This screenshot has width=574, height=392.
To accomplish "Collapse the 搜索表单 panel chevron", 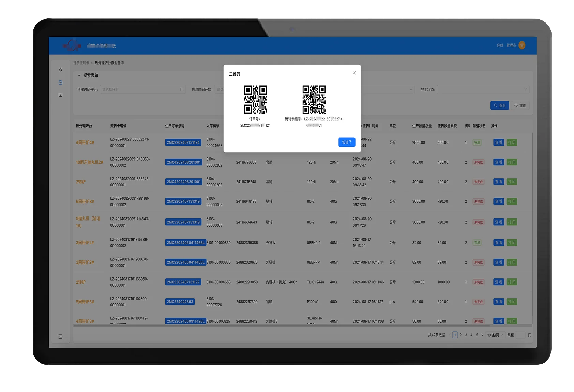I will pyautogui.click(x=79, y=75).
